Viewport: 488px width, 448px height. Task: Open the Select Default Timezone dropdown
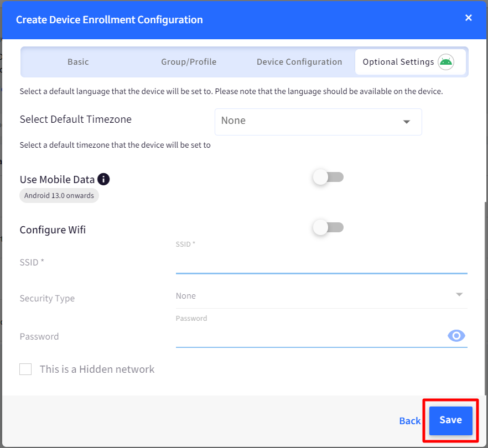pyautogui.click(x=318, y=122)
